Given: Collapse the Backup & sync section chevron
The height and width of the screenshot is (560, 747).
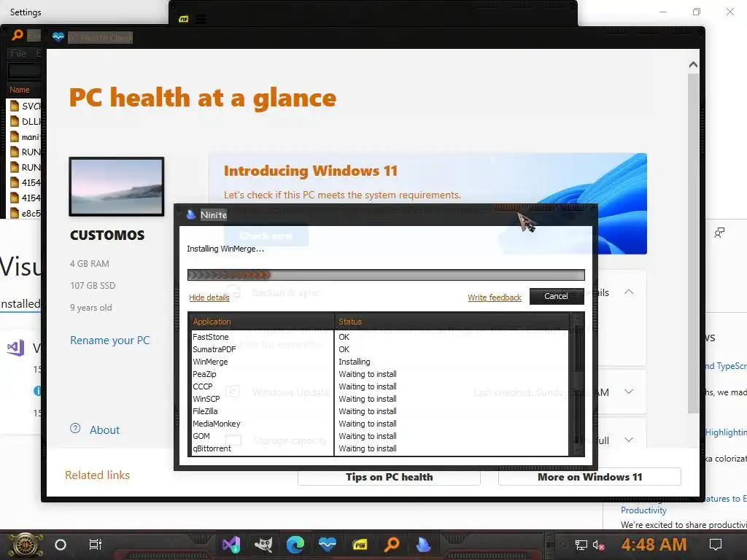Looking at the screenshot, I should [x=629, y=292].
